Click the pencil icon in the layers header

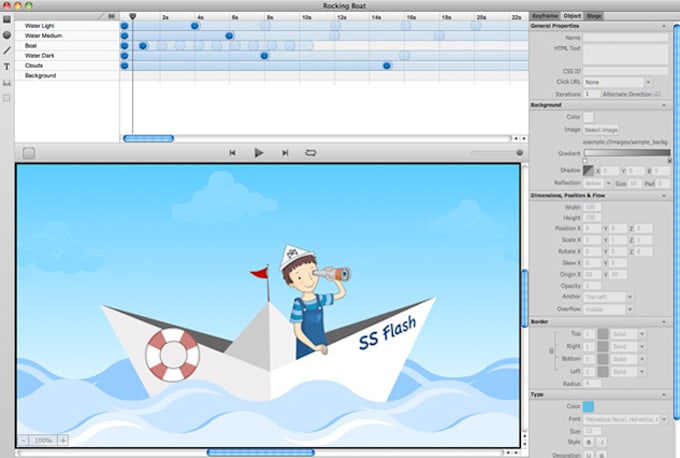pos(101,16)
